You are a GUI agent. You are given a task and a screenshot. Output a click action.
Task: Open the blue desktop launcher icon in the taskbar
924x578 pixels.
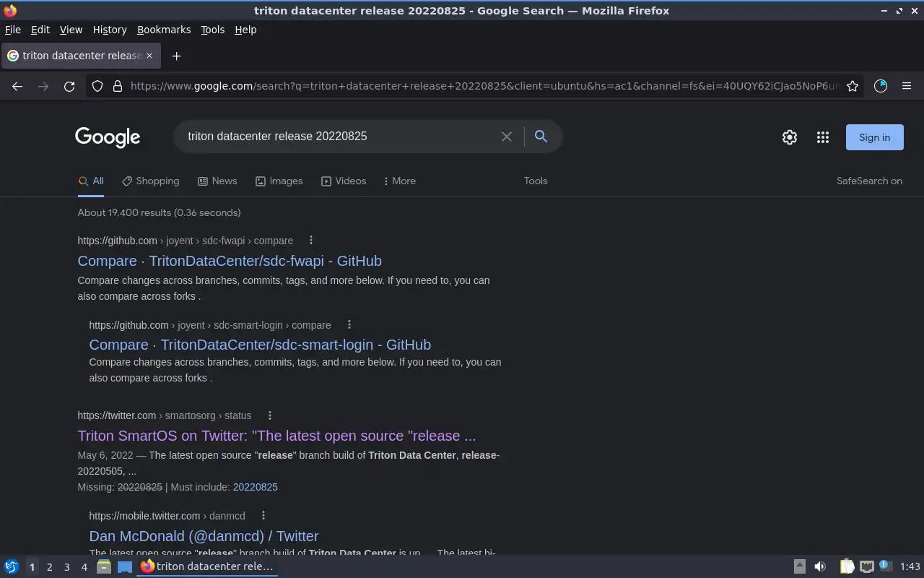pyautogui.click(x=125, y=566)
